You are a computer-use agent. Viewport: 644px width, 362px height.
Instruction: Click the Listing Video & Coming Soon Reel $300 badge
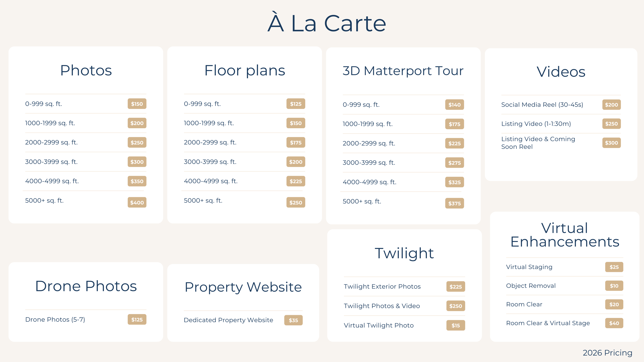(611, 143)
